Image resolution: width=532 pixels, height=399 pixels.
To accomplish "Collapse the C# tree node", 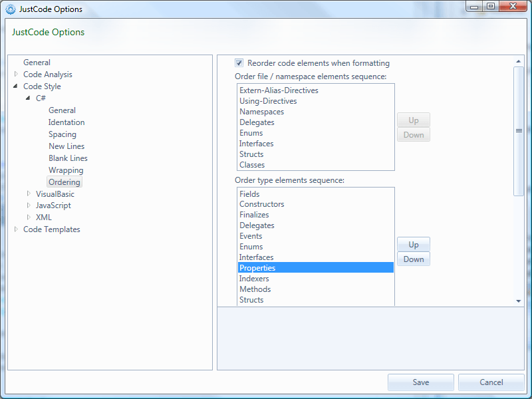I will click(28, 98).
